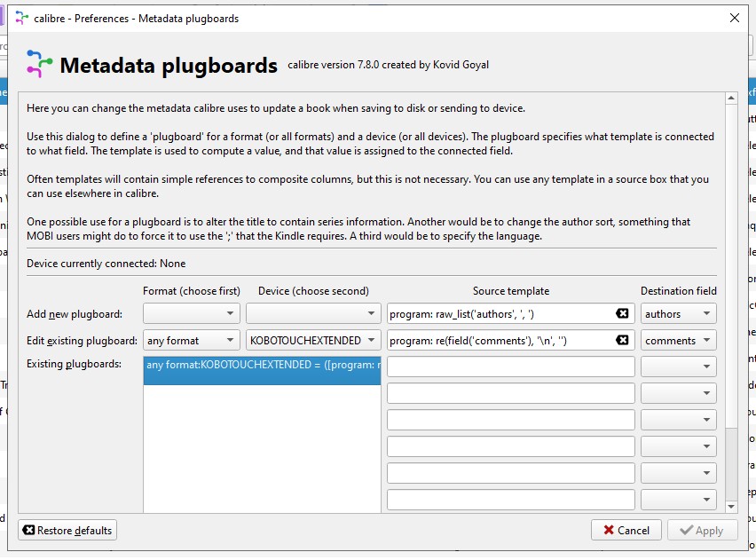The width and height of the screenshot is (756, 560).
Task: Open the 'comments' destination field dropdown
Action: click(679, 340)
